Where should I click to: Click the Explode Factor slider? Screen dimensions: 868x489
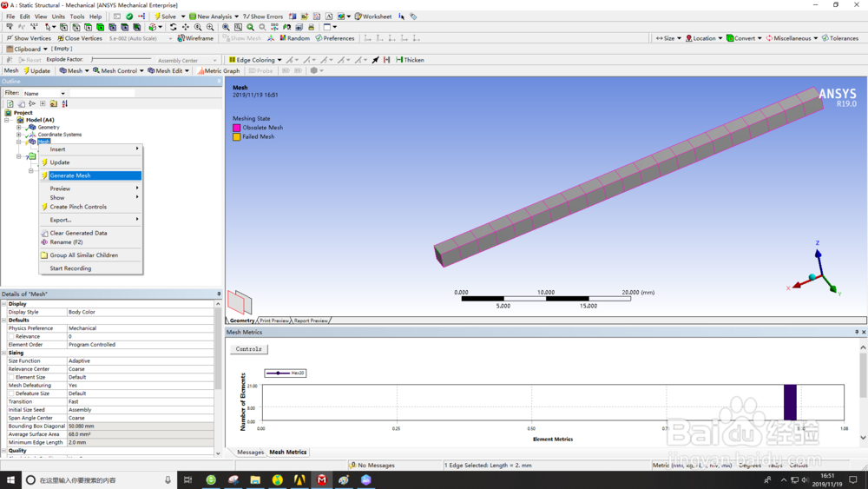[121, 60]
